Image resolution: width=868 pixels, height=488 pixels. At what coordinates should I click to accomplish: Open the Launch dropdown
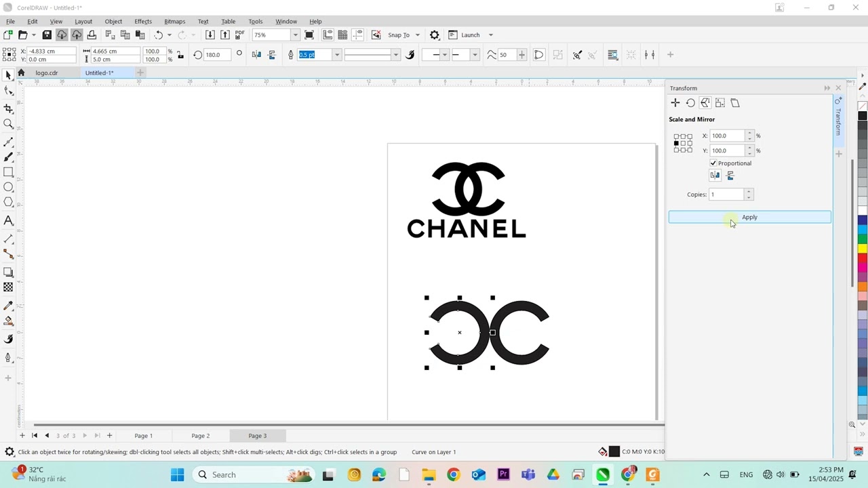(x=490, y=35)
